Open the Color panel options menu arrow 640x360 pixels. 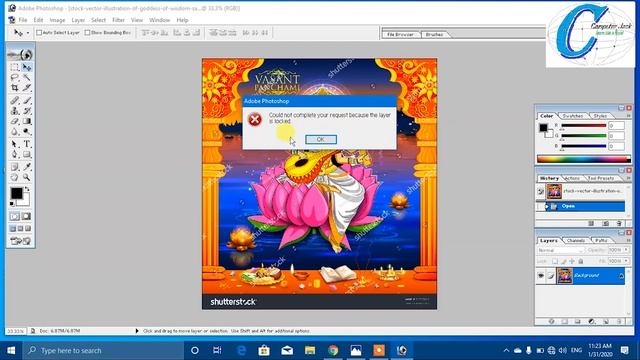628,116
